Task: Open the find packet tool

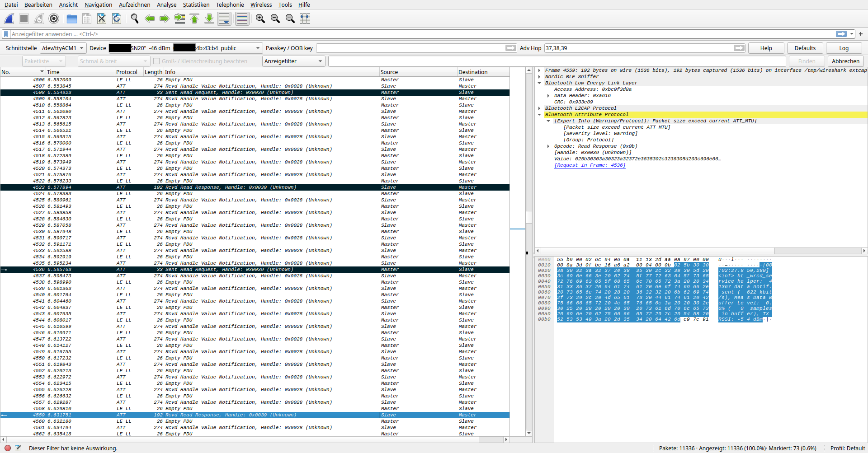Action: 134,19
